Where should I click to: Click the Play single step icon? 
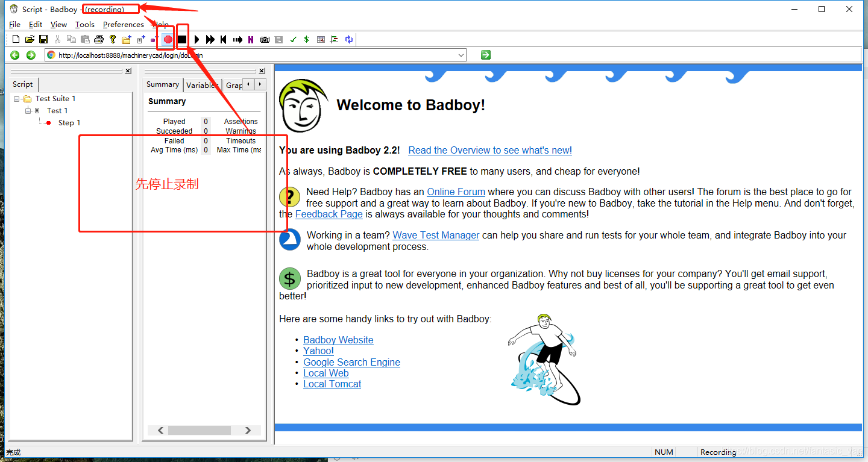tap(197, 39)
